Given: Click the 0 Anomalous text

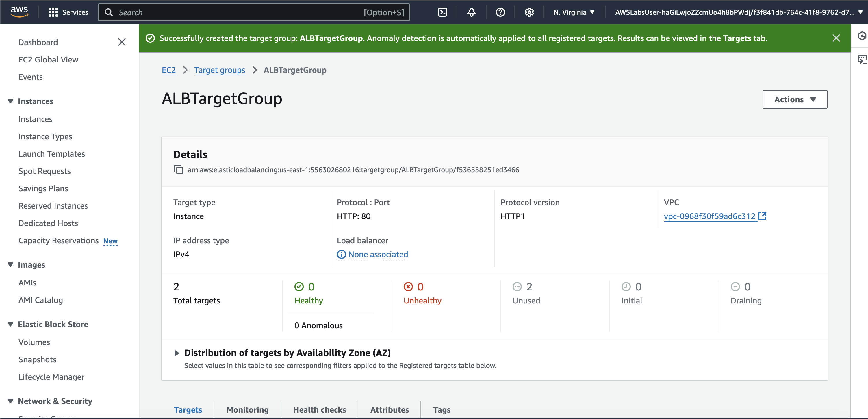Looking at the screenshot, I should 318,326.
